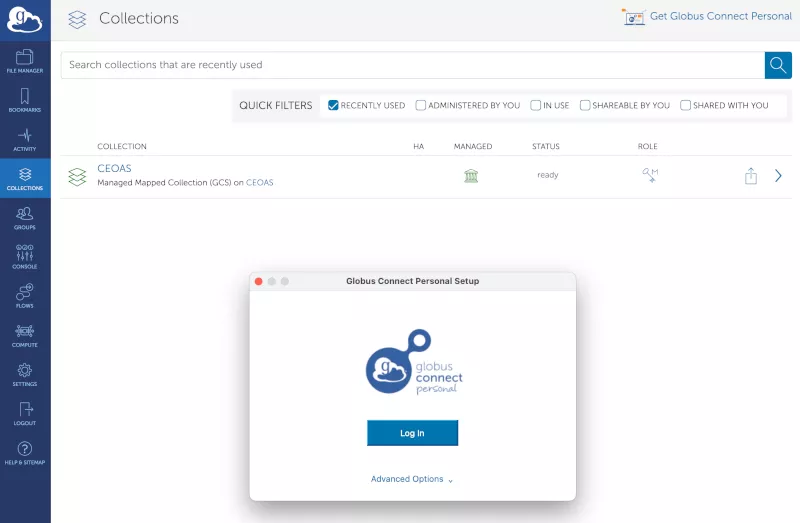Enable the Administered By You filter
Screen dimensions: 800x523
pos(420,105)
